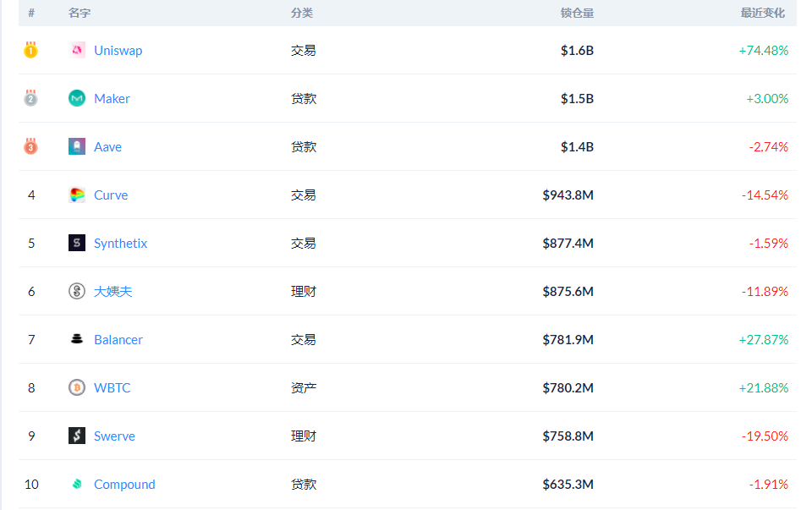Click the gold first-place medal icon
Viewport: 812px width, 510px height.
[31, 50]
